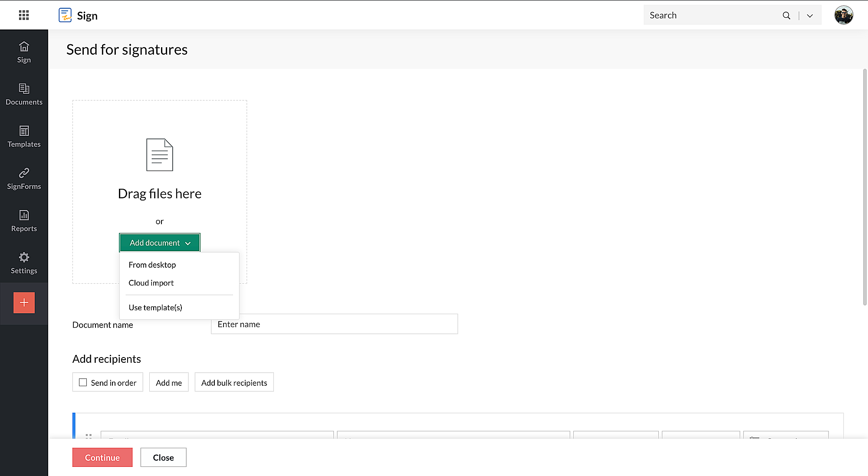Choose From desktop menu option
The image size is (868, 476).
(x=152, y=265)
